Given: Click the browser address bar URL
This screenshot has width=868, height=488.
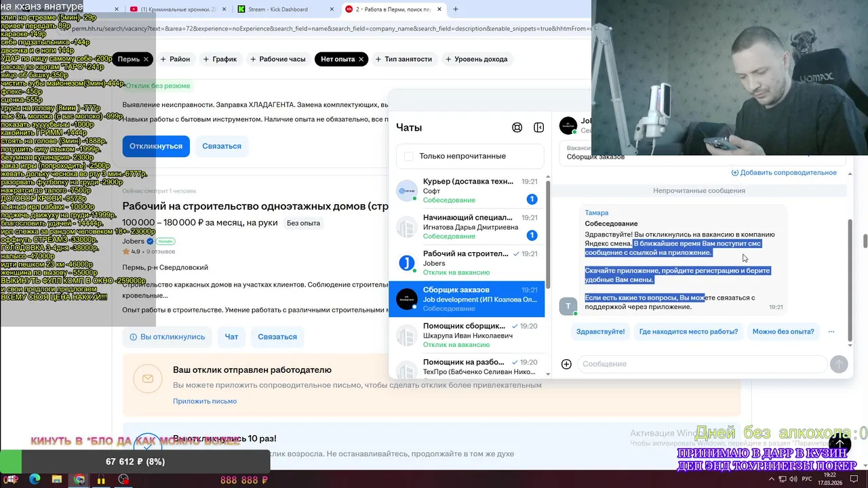Looking at the screenshot, I should (x=332, y=29).
